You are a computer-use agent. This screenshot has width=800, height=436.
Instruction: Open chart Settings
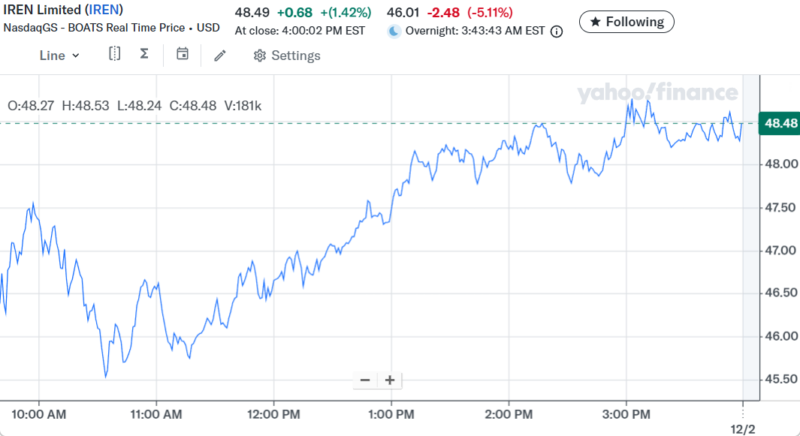287,55
